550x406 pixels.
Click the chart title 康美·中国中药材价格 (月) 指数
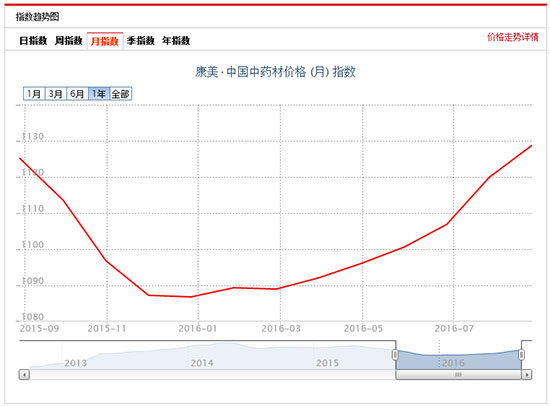(x=275, y=72)
